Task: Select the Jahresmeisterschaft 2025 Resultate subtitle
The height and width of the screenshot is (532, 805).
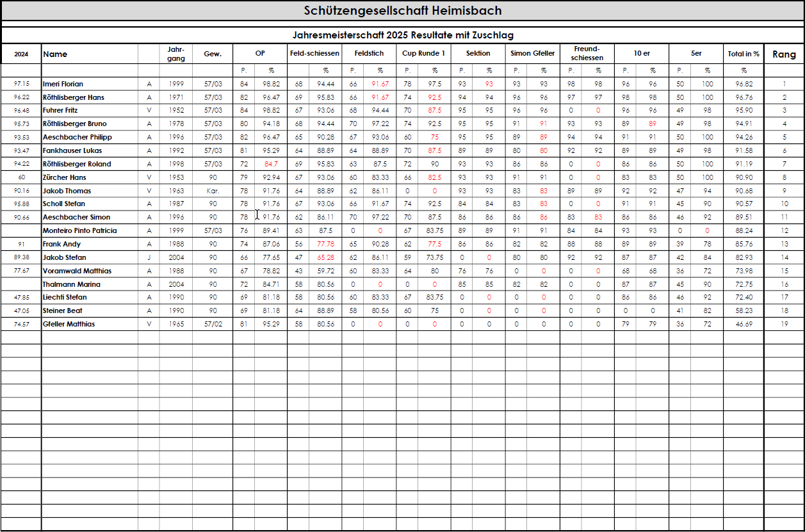Action: [402, 35]
